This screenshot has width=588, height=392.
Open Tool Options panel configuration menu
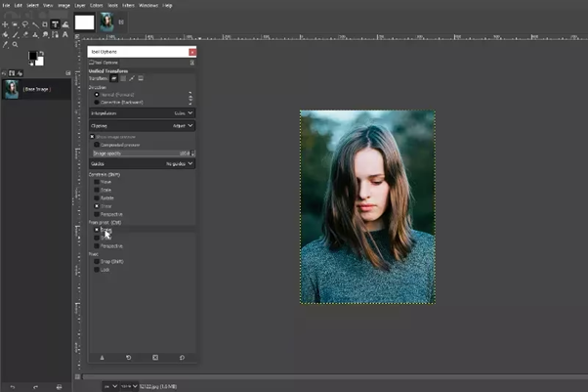pos(192,63)
